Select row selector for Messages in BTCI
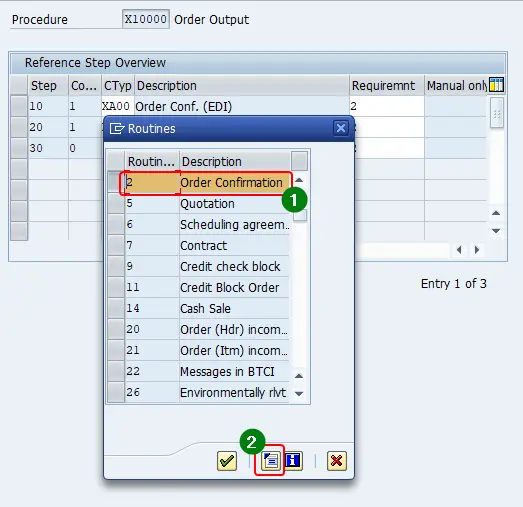The image size is (523, 507). (x=116, y=371)
